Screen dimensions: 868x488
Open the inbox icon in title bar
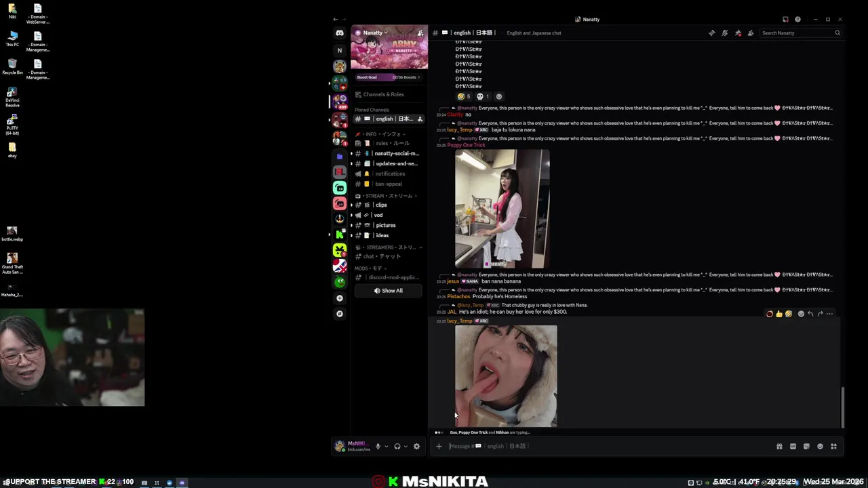[x=785, y=19]
